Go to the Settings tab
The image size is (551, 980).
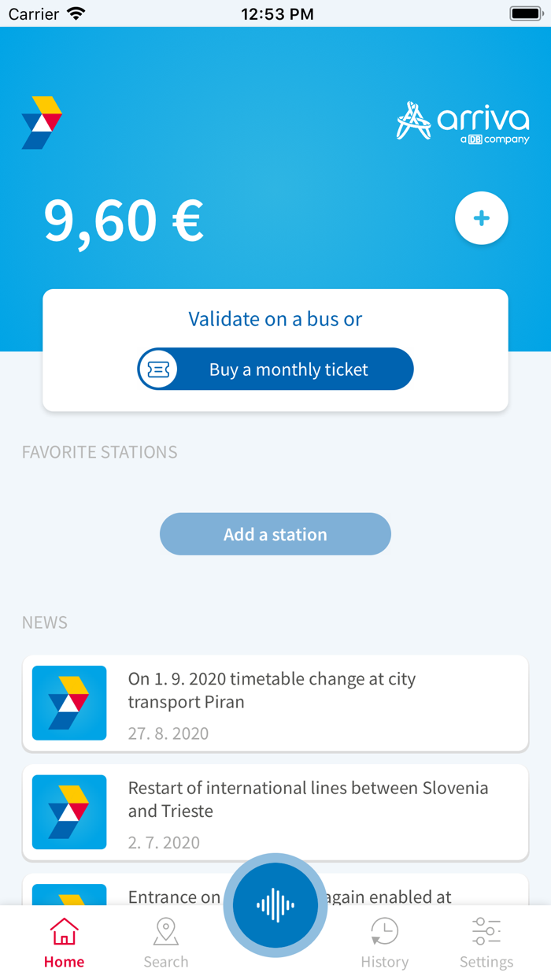click(486, 942)
